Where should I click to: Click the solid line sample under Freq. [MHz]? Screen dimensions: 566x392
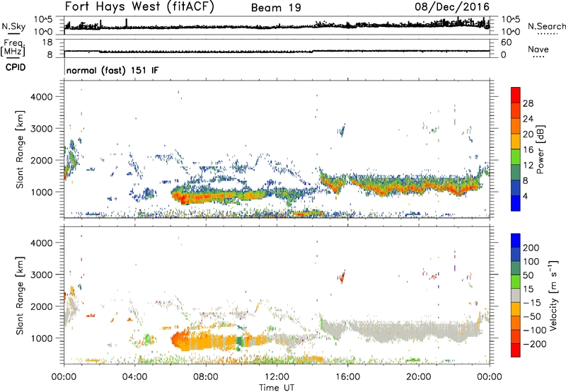tap(13, 57)
